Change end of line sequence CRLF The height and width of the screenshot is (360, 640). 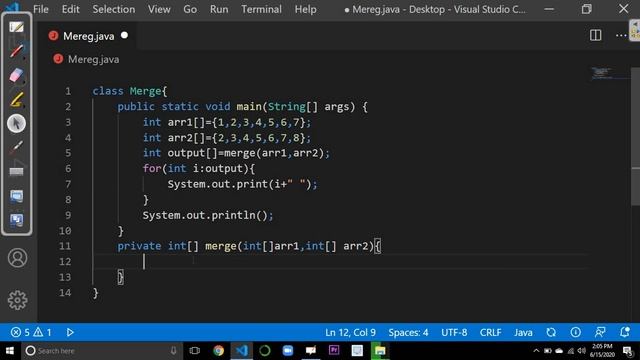pyautogui.click(x=490, y=332)
